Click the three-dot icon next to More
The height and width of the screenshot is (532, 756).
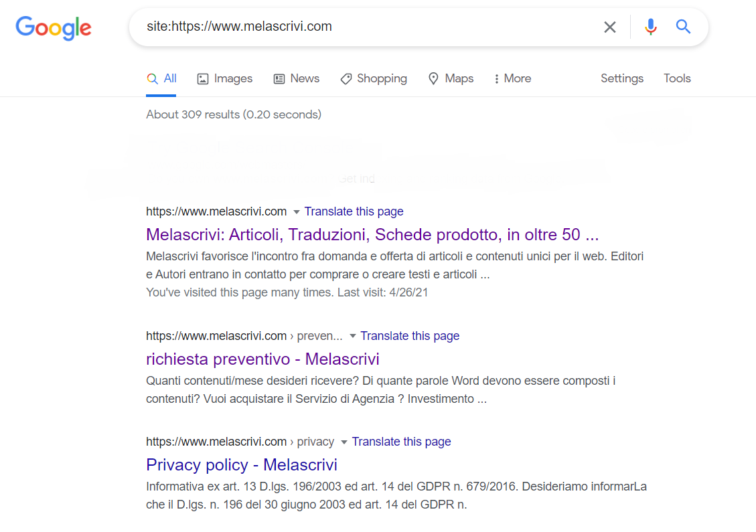tap(497, 79)
